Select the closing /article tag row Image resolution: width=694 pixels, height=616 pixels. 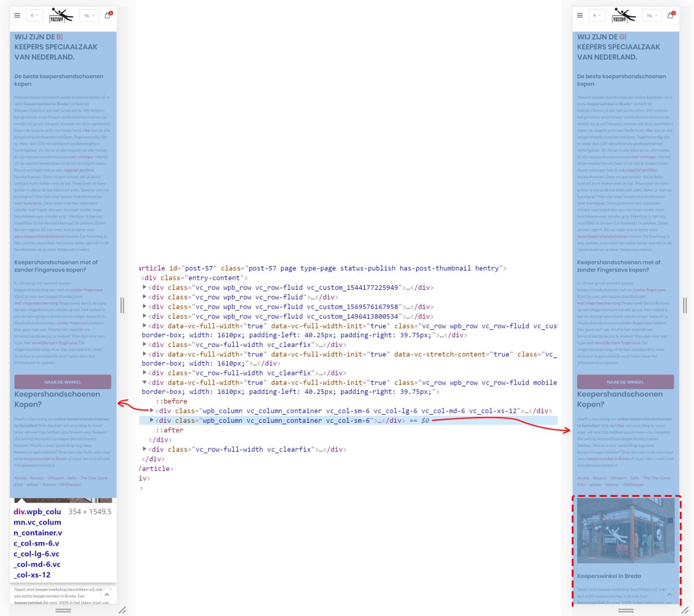pos(156,469)
